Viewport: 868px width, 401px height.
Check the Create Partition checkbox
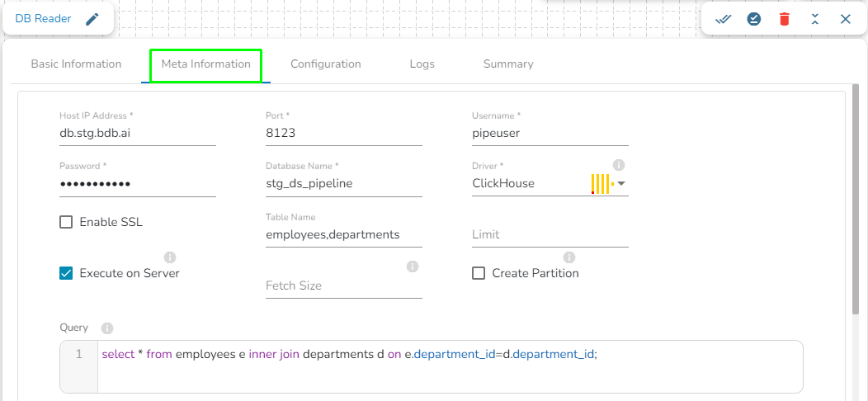479,273
